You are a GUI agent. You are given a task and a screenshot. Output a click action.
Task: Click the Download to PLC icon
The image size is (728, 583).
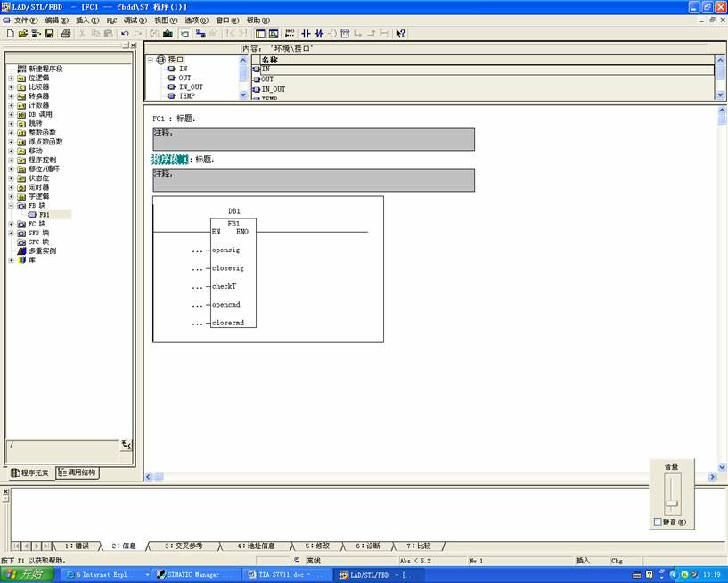(168, 34)
